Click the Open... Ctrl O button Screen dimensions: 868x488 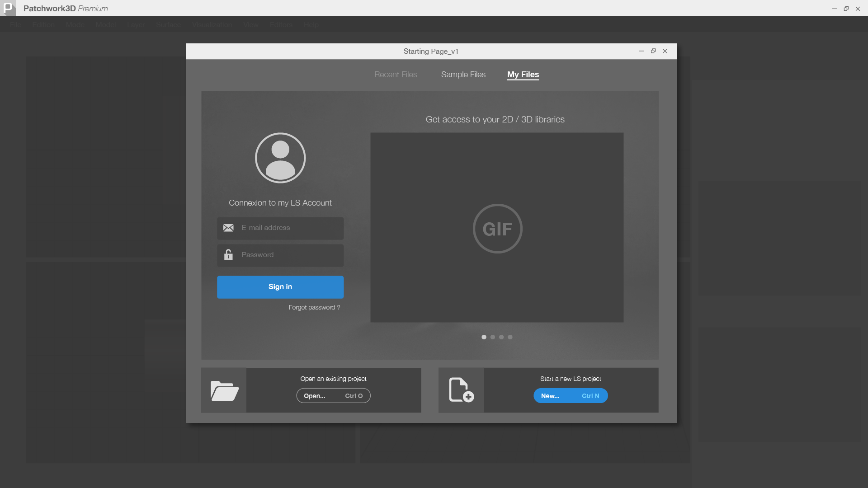pos(333,396)
